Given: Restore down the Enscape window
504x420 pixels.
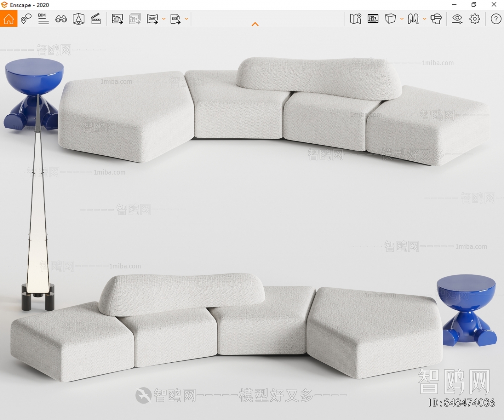Looking at the screenshot, I should pyautogui.click(x=474, y=5).
